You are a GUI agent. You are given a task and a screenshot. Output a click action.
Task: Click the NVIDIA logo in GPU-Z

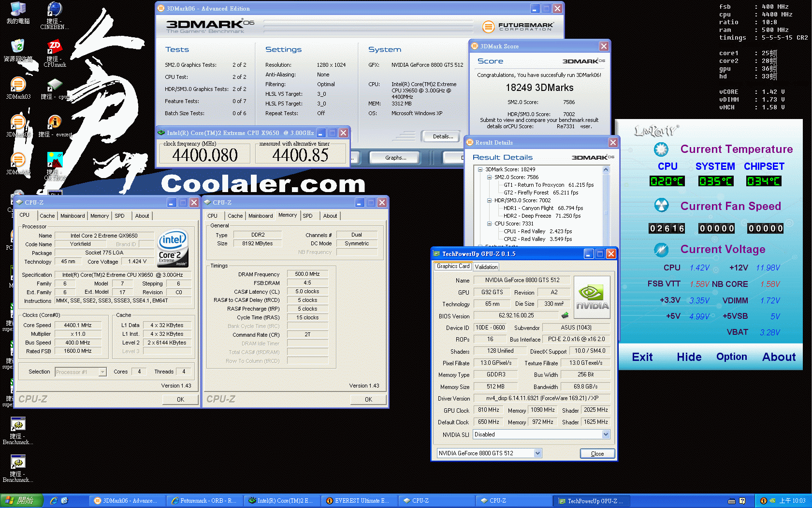(x=592, y=298)
